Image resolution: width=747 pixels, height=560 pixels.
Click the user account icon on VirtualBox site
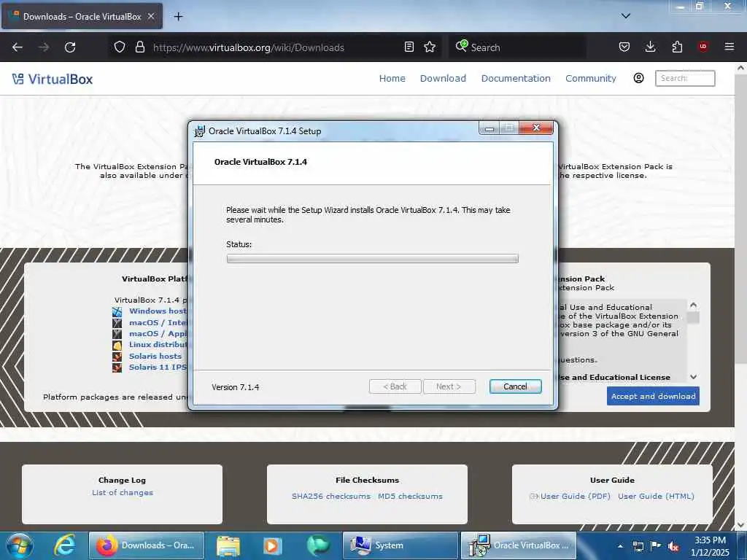638,78
